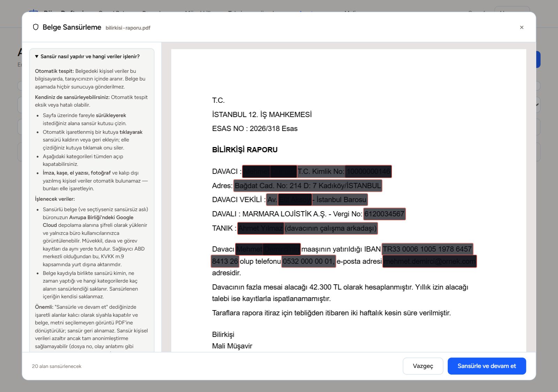The image size is (558, 392).
Task: Click the 'BİLİRKİŞİ RAPORU' heading in document
Action: [245, 150]
